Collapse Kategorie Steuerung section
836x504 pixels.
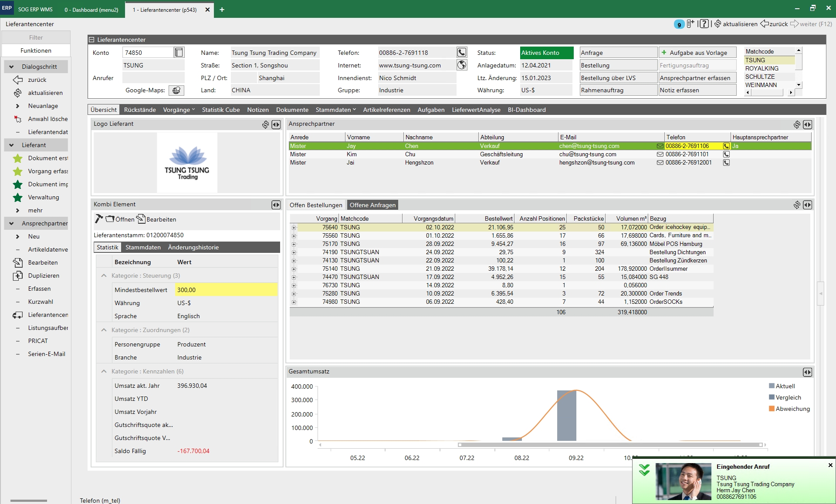[x=104, y=276]
